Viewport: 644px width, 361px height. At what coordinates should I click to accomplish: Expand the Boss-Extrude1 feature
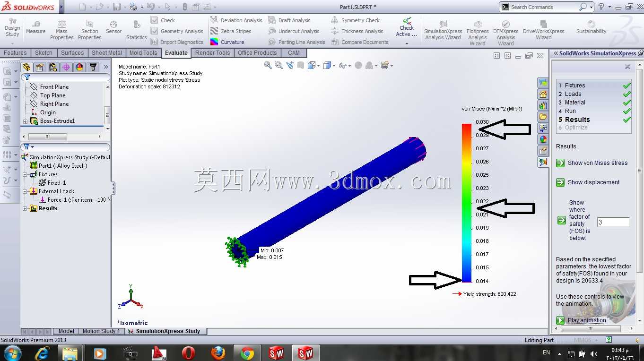pos(26,121)
